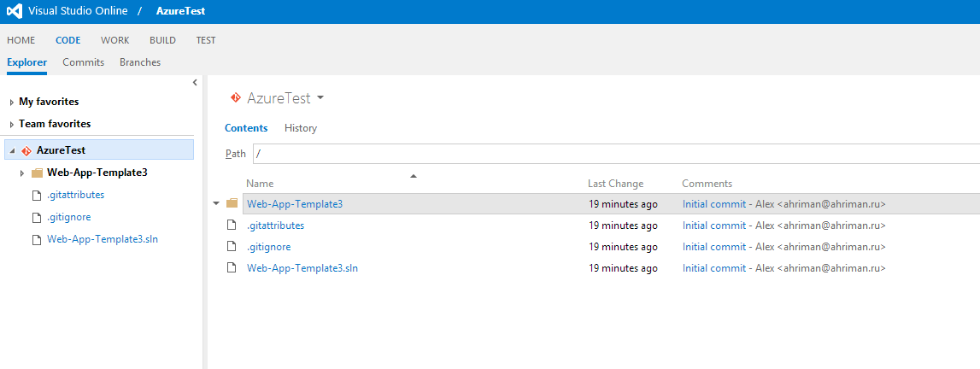
Task: Open Initial commit link in .gitattributes row
Action: tap(714, 225)
